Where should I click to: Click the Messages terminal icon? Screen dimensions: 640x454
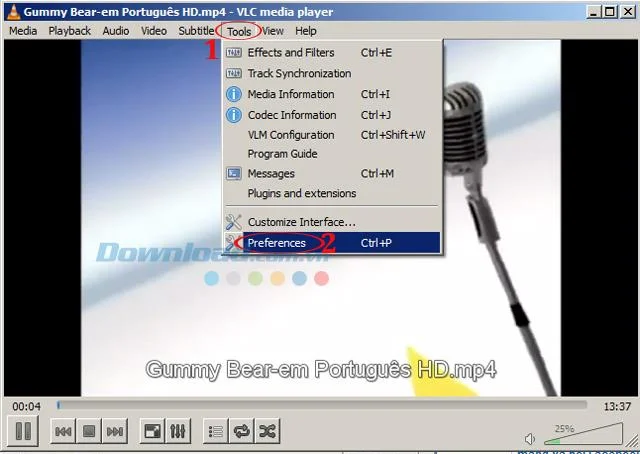pyautogui.click(x=233, y=174)
